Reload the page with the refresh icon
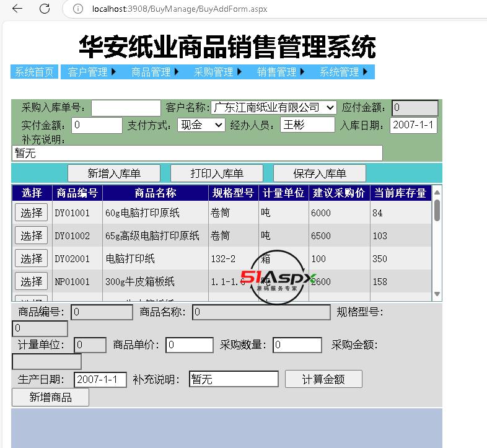The image size is (487, 448). 45,9
